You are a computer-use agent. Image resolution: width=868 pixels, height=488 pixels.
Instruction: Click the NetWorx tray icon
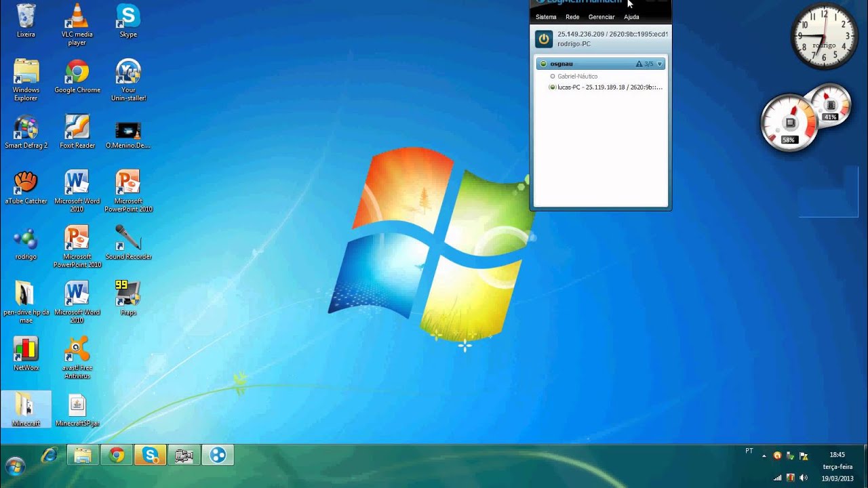(x=791, y=477)
